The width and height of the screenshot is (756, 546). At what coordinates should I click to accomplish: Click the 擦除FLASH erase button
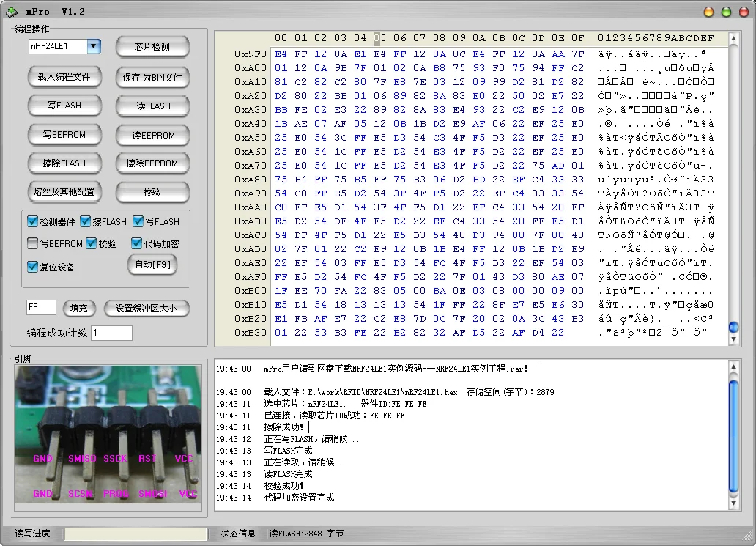pos(64,163)
